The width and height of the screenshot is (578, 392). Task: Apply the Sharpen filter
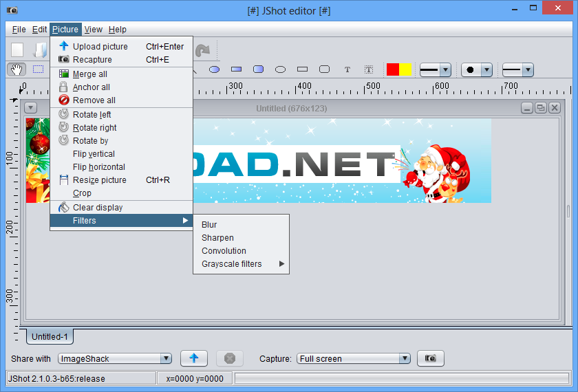tap(241, 238)
